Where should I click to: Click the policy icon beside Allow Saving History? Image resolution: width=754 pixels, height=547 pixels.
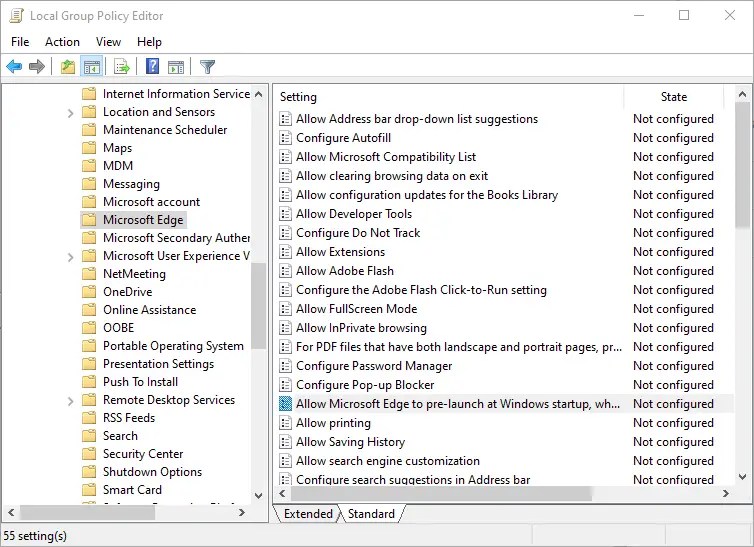click(285, 442)
